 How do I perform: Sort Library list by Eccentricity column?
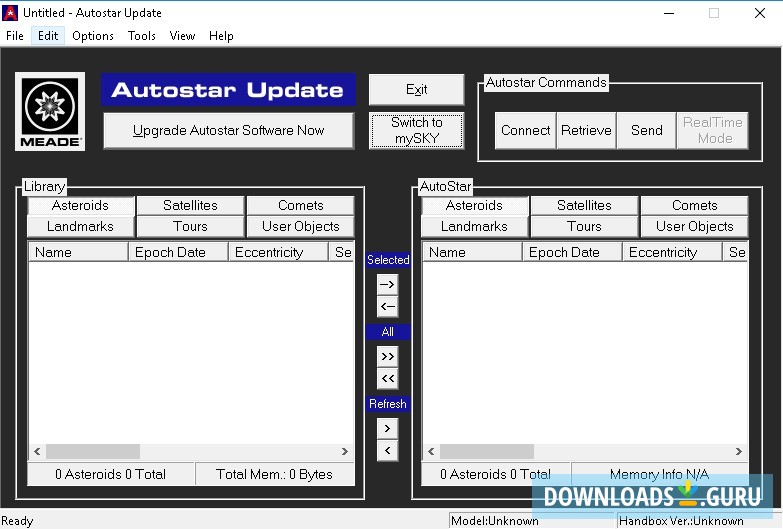278,252
